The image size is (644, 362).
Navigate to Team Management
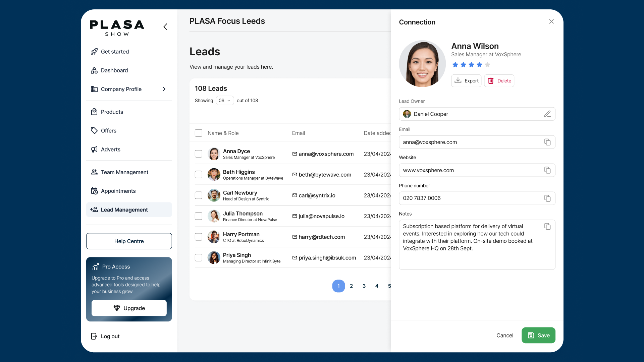124,172
